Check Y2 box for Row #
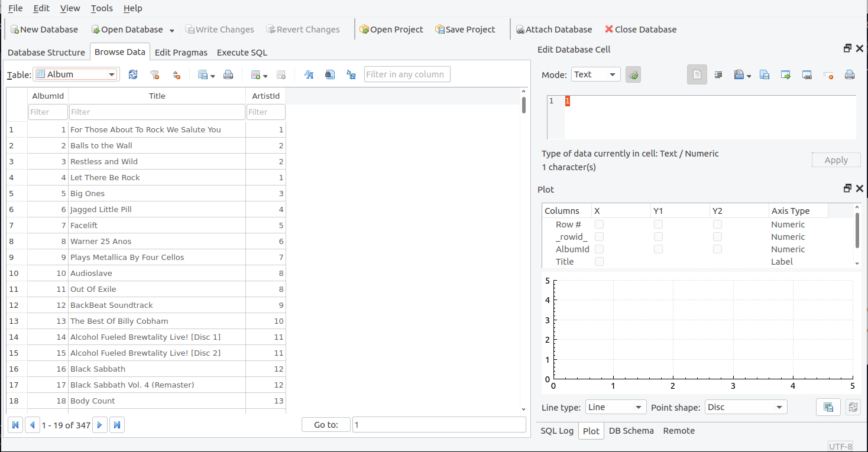Screen dimensions: 868x452 (x=717, y=225)
